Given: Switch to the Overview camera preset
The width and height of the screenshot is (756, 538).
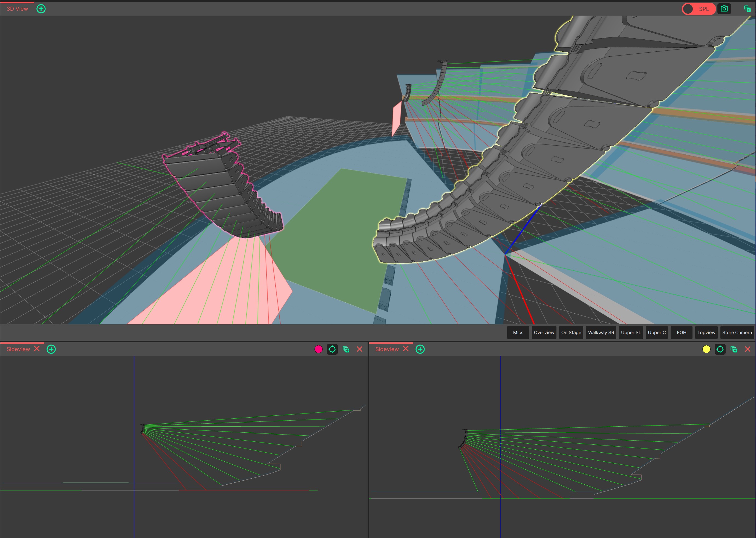Looking at the screenshot, I should [544, 332].
